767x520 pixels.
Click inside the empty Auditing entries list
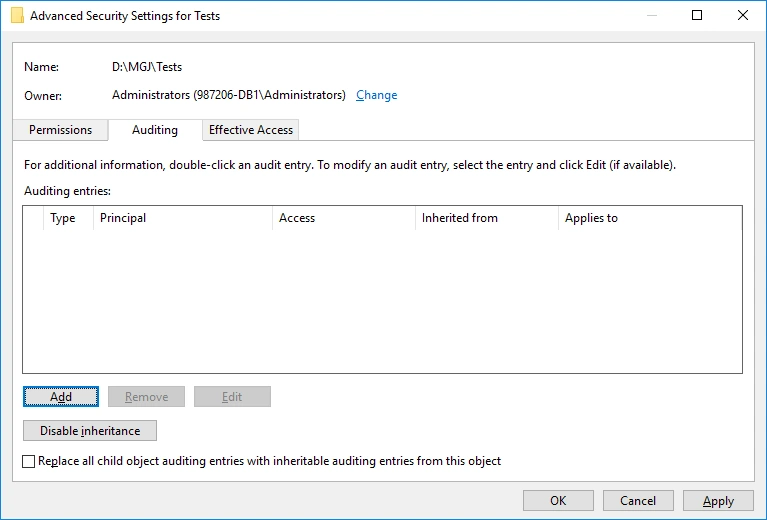click(x=382, y=300)
